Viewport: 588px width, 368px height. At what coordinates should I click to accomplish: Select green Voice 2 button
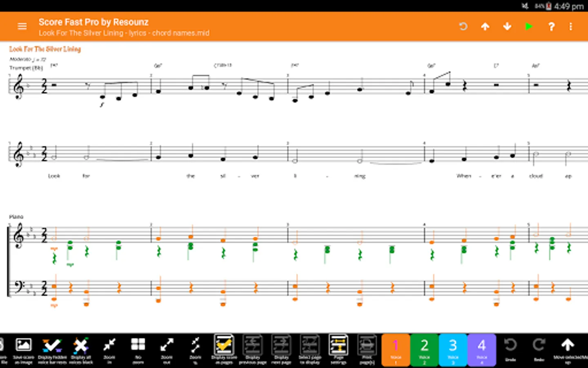coord(424,350)
